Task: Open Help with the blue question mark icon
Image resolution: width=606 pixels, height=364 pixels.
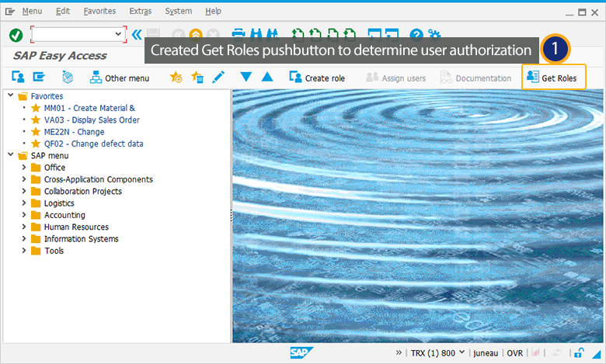Action: pos(416,35)
